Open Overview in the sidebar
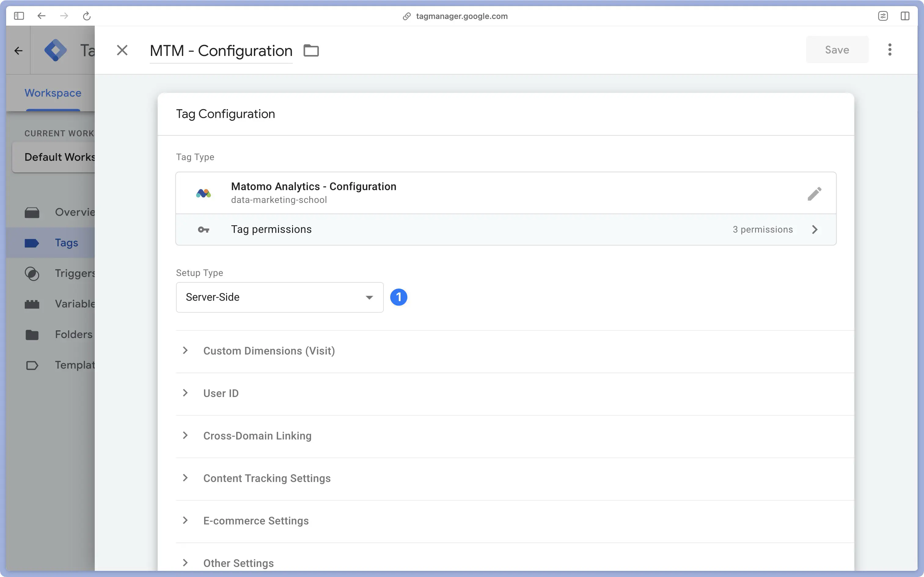Viewport: 924px width, 577px height. coord(50,212)
